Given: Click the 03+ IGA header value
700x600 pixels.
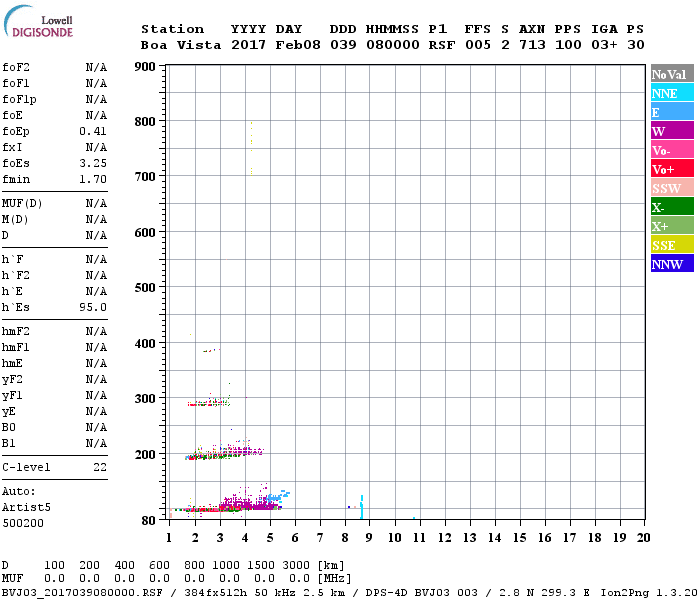Looking at the screenshot, I should click(x=604, y=45).
